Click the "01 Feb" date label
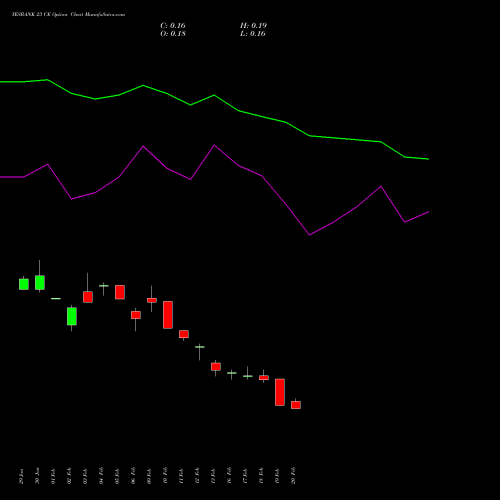Screen dimensions: 500x500 [x=53, y=476]
